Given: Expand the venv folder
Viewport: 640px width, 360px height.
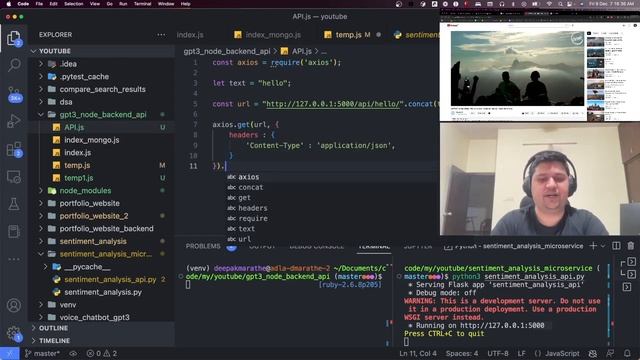Looking at the screenshot, I should 41,304.
